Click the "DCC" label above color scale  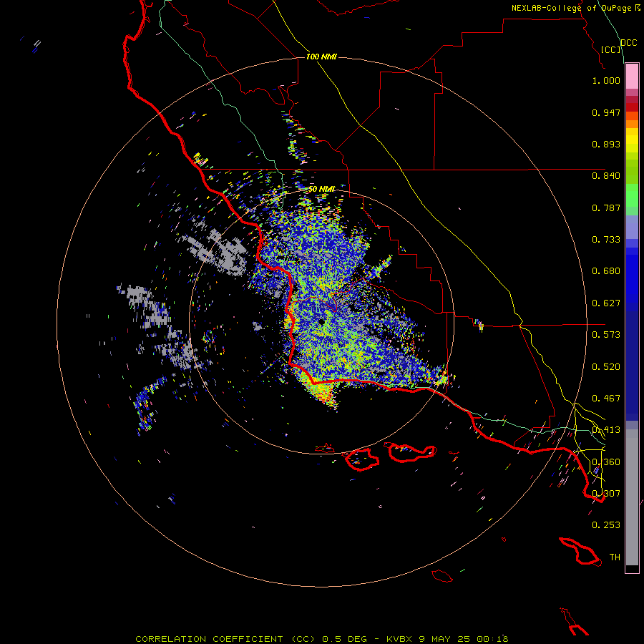[x=629, y=43]
